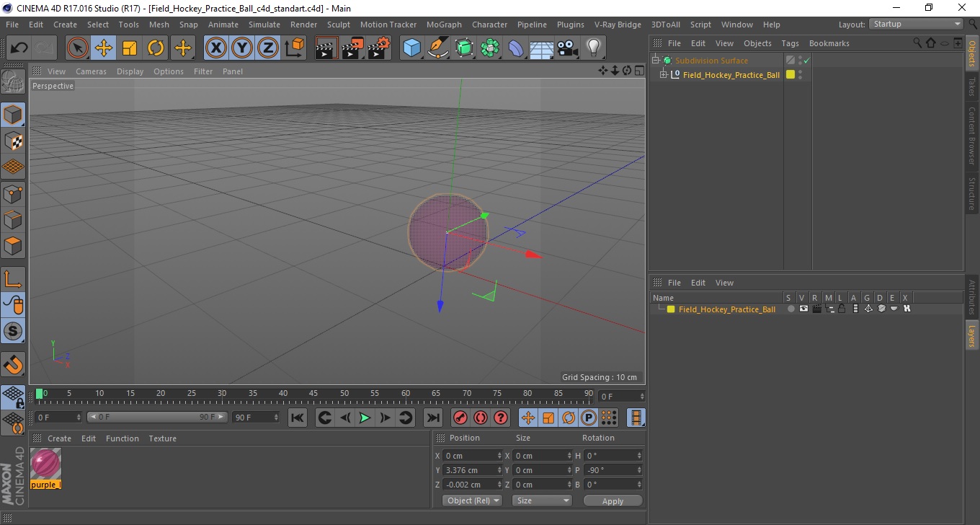This screenshot has width=980, height=525.
Task: Open the Simulate menu
Action: [264, 25]
